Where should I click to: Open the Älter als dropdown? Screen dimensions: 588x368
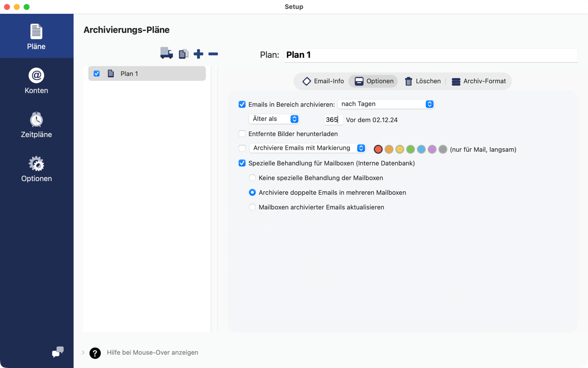(274, 119)
